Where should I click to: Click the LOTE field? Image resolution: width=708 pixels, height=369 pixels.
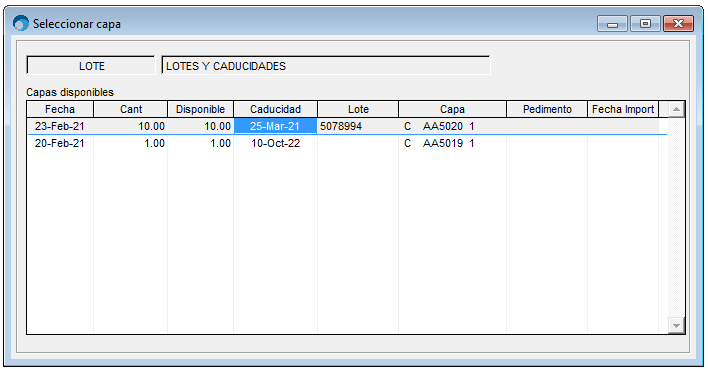(91, 65)
